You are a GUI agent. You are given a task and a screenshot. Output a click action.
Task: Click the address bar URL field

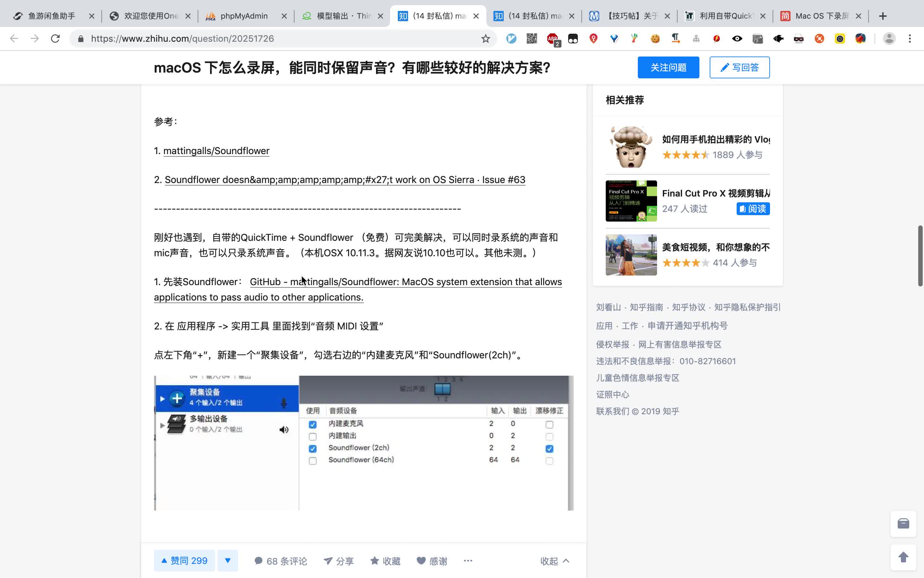pyautogui.click(x=283, y=39)
